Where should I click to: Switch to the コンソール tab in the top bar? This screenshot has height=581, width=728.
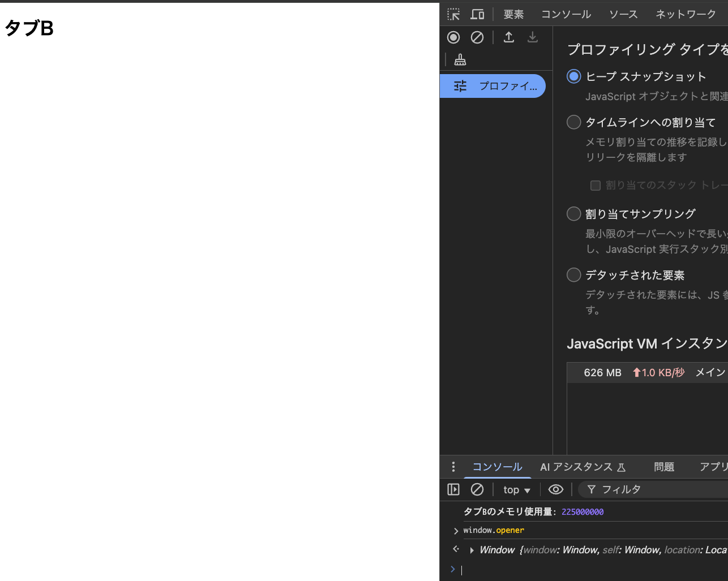coord(566,14)
